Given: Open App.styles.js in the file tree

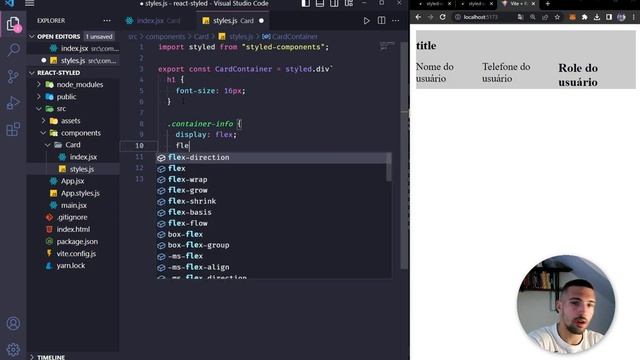Looking at the screenshot, I should (x=80, y=193).
